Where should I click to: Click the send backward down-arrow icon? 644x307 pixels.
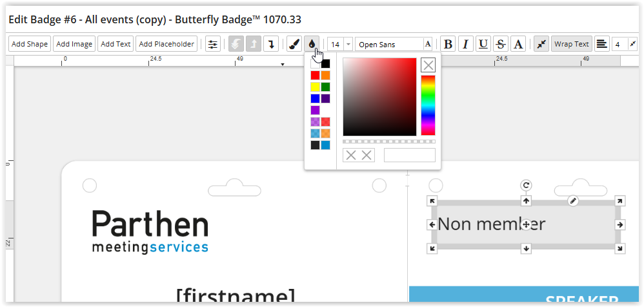(x=272, y=44)
